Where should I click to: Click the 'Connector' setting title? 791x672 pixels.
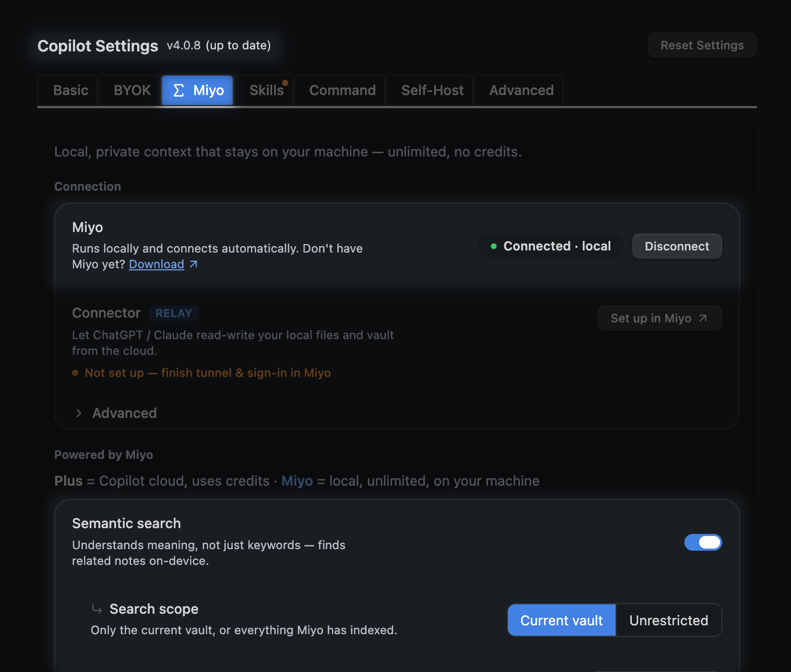coord(106,313)
